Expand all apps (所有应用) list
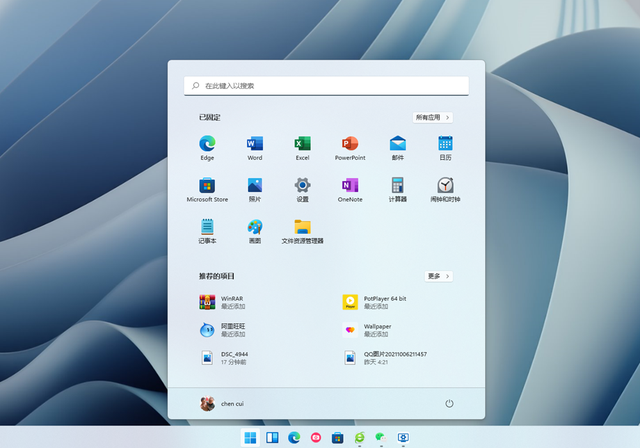Image resolution: width=640 pixels, height=448 pixels. [432, 118]
